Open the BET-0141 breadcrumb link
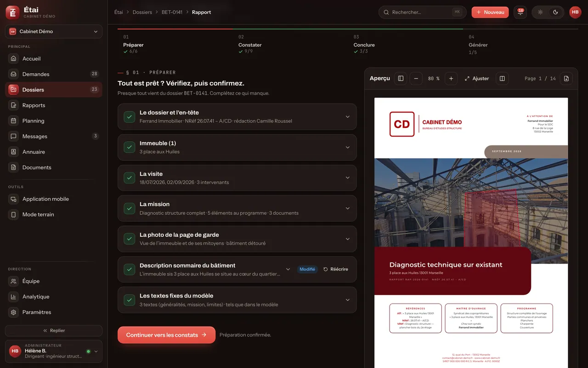This screenshot has width=588, height=368. pyautogui.click(x=172, y=12)
